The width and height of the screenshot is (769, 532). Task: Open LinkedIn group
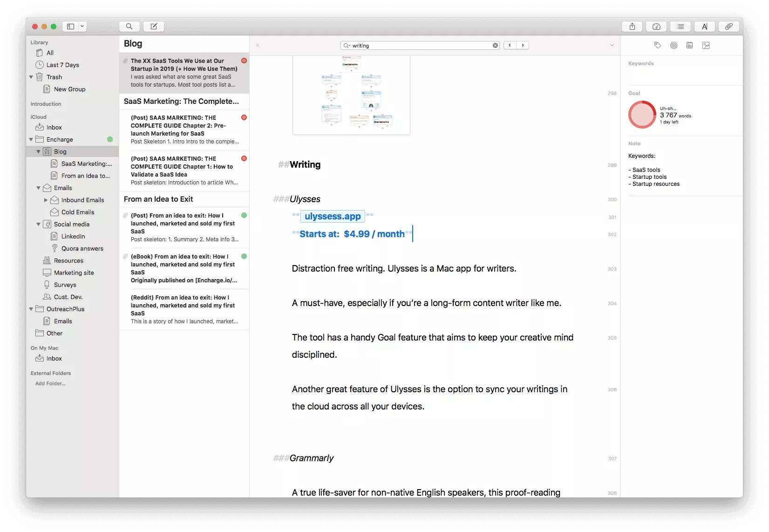tap(72, 236)
